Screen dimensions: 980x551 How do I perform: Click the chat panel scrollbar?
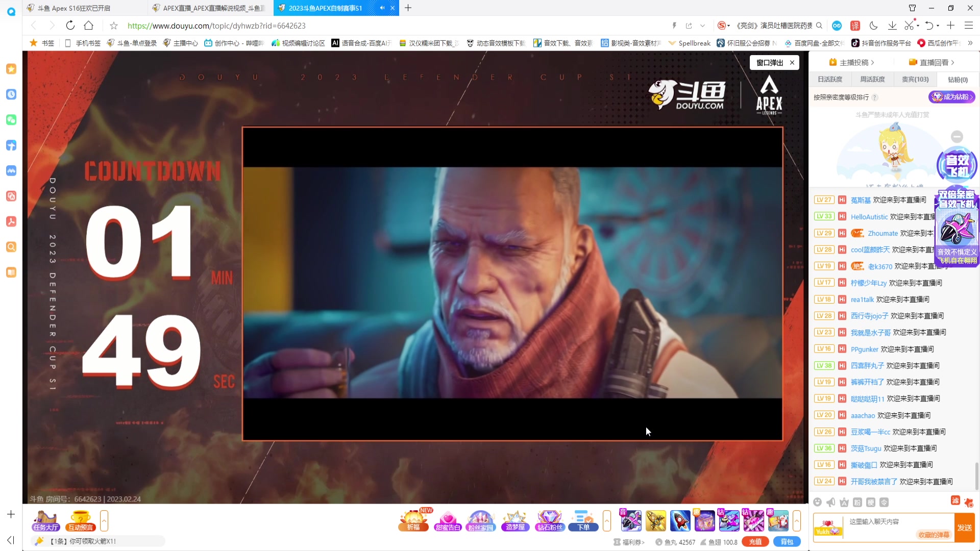(977, 475)
